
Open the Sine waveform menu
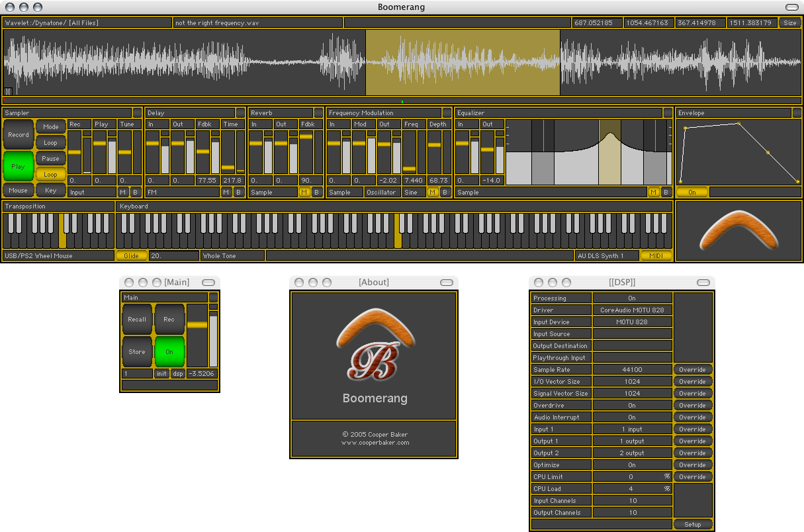coord(414,193)
